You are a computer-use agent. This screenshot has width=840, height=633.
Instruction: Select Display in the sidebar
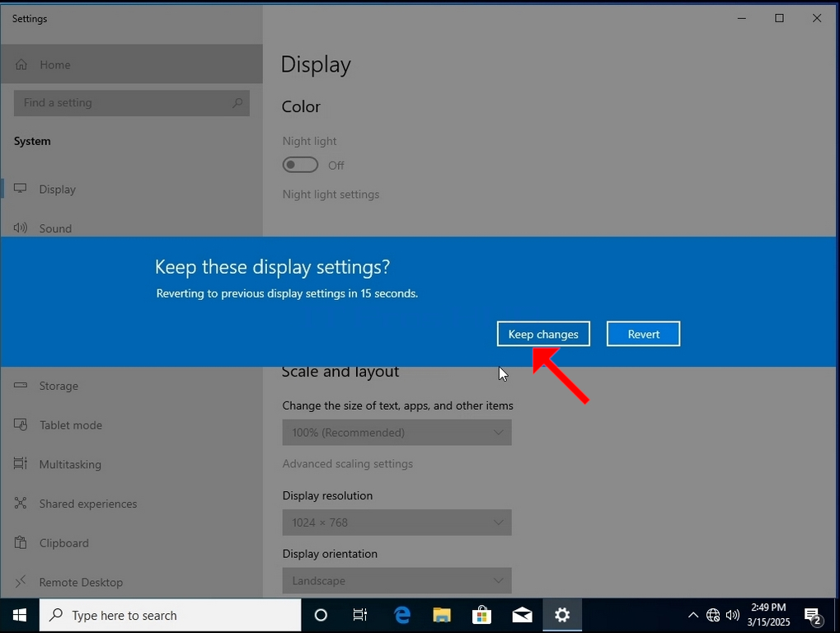pyautogui.click(x=132, y=189)
